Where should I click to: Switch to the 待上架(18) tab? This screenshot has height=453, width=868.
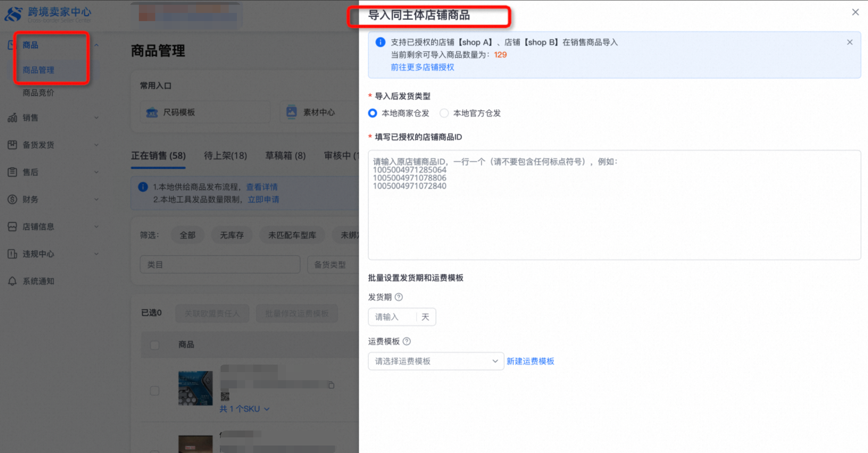pos(225,156)
